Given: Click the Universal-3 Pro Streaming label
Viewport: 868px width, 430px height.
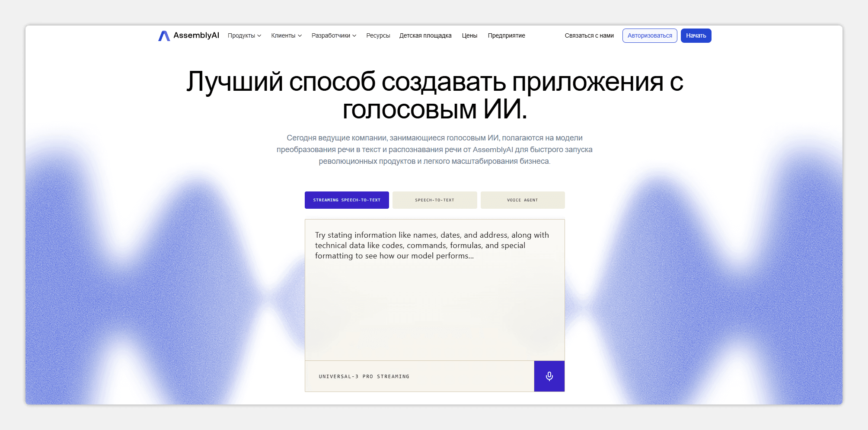Looking at the screenshot, I should pos(364,376).
